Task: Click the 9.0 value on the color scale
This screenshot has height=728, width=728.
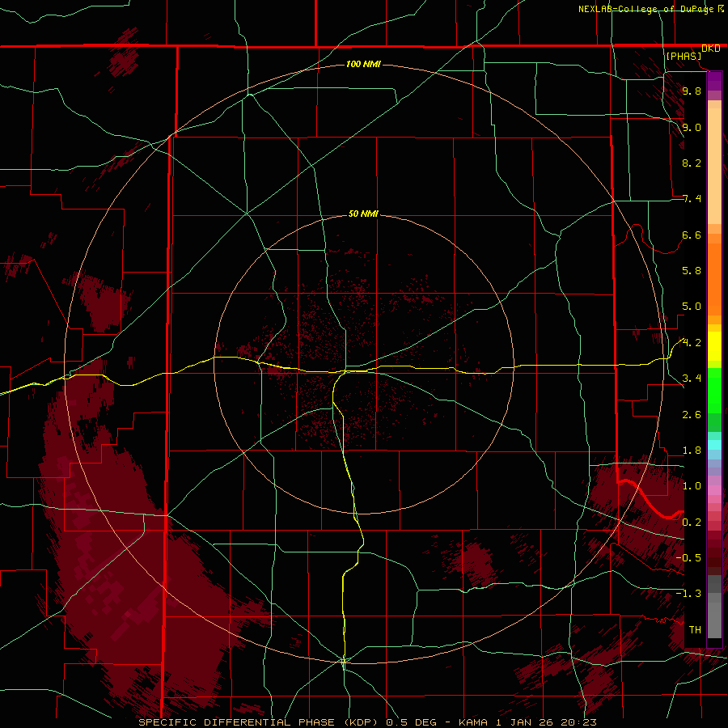Action: [692, 127]
